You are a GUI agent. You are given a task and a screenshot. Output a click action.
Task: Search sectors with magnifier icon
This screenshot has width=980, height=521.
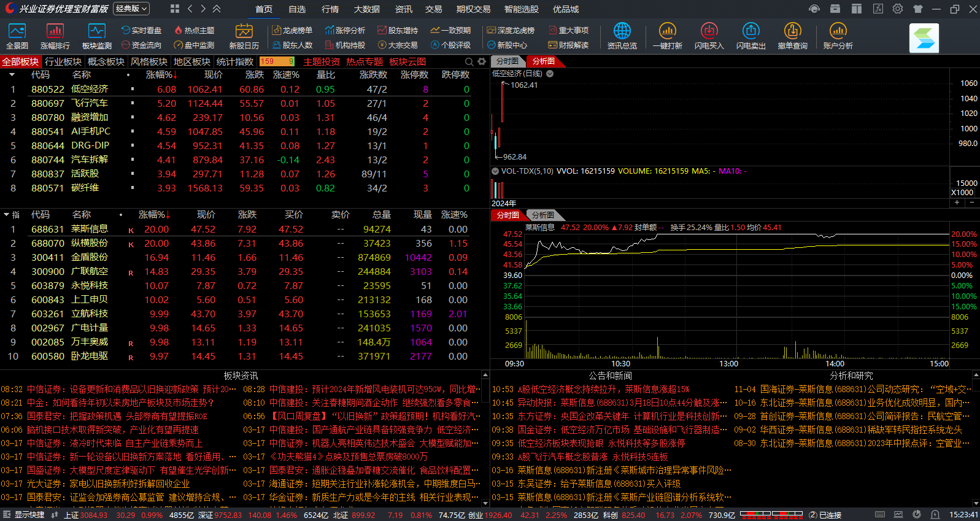pos(469,61)
